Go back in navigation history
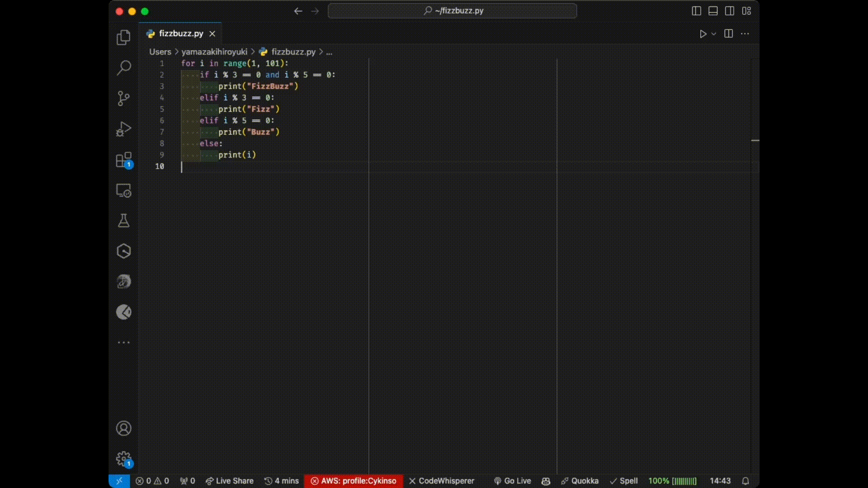 pos(298,11)
